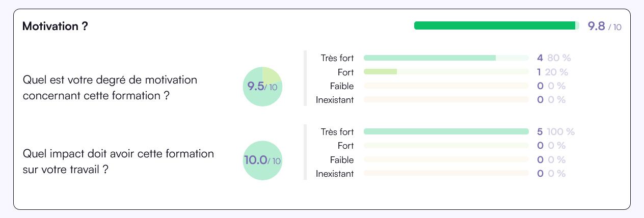Click the Fort 20 % bar
This screenshot has height=218, width=644.
pos(446,72)
